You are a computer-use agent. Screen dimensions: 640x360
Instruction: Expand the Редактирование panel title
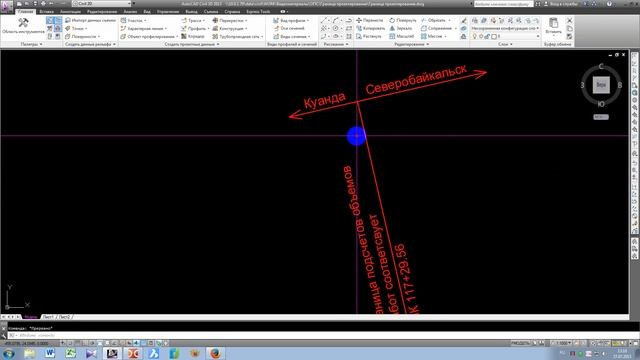click(411, 44)
